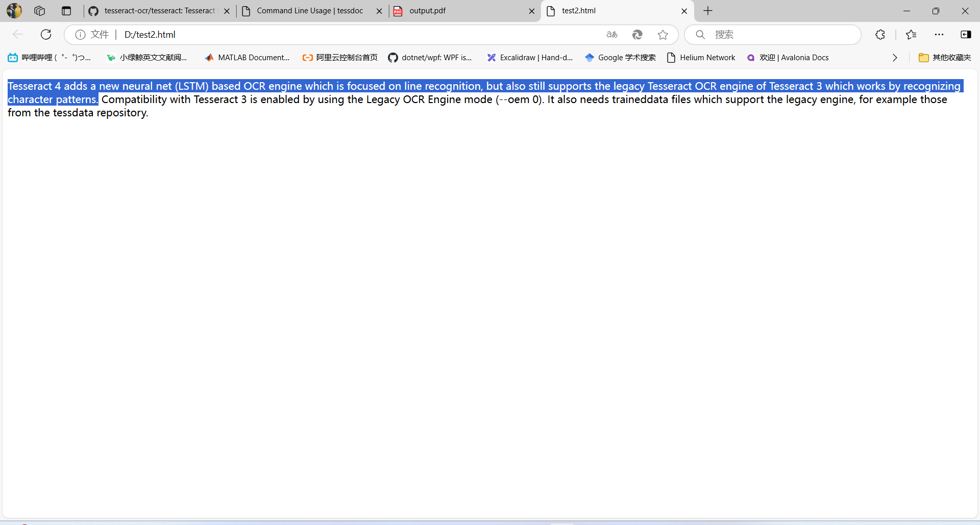Open the browser profile avatar
The height and width of the screenshot is (525, 980).
14,11
